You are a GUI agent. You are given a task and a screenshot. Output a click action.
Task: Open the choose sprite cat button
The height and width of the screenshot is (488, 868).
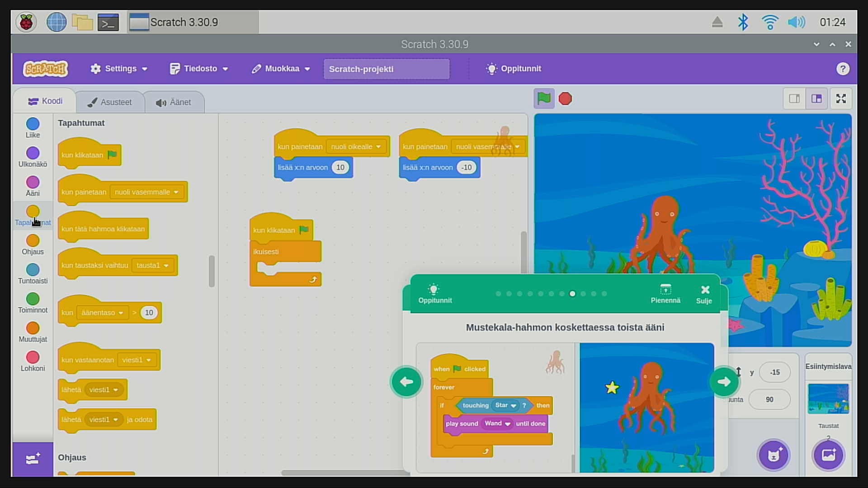pyautogui.click(x=774, y=455)
